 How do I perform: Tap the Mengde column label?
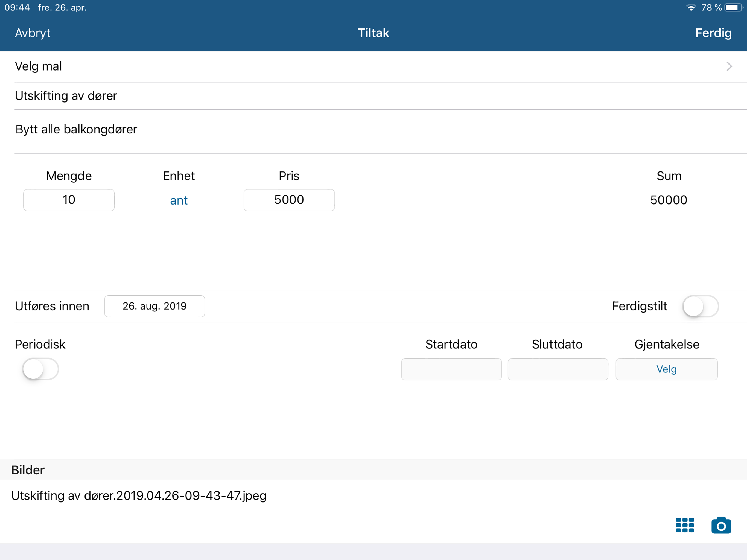pos(69,176)
